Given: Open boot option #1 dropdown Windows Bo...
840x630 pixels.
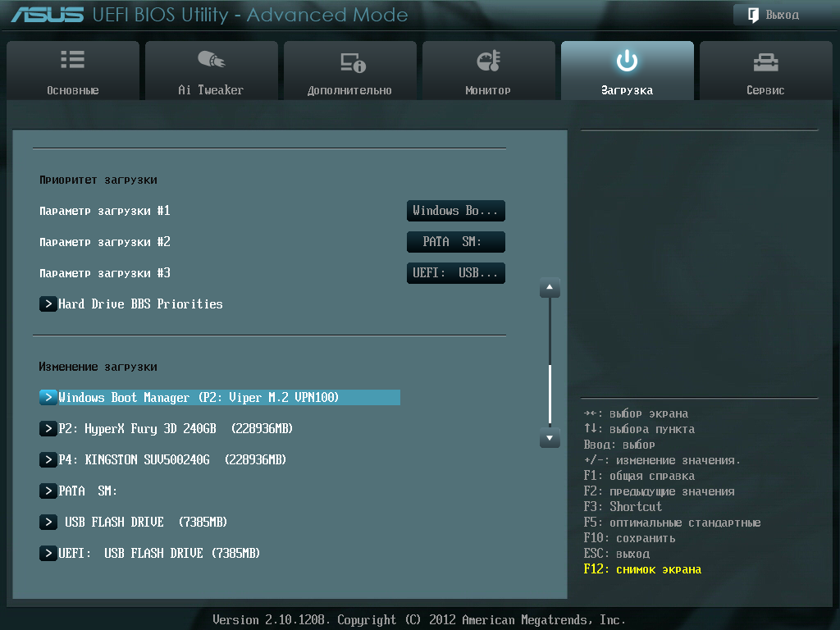Looking at the screenshot, I should click(456, 211).
